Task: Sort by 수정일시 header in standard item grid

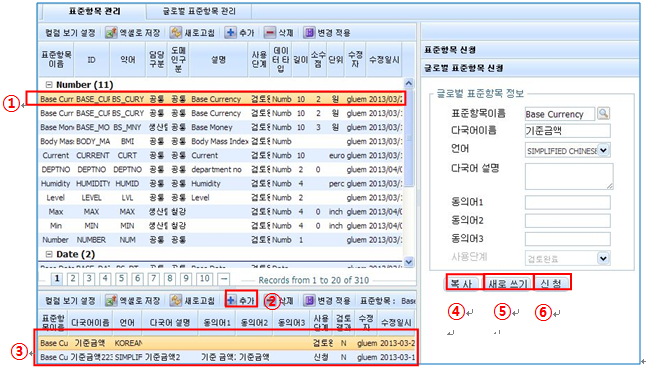Action: [384, 60]
